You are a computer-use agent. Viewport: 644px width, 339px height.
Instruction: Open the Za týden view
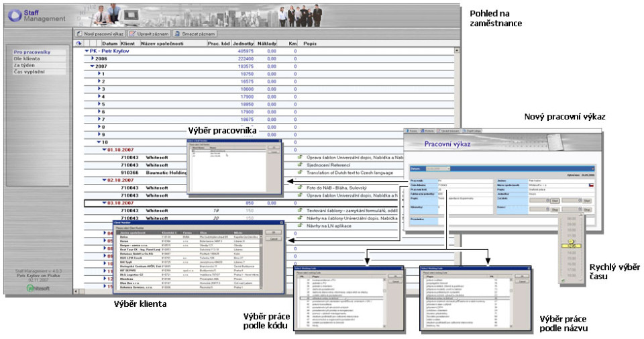[26, 64]
